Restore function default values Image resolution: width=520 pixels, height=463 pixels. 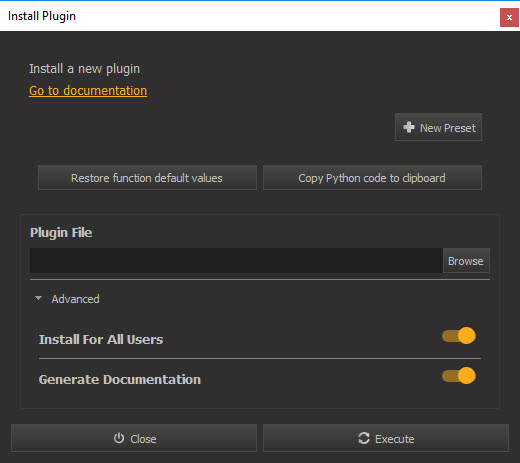pyautogui.click(x=147, y=178)
